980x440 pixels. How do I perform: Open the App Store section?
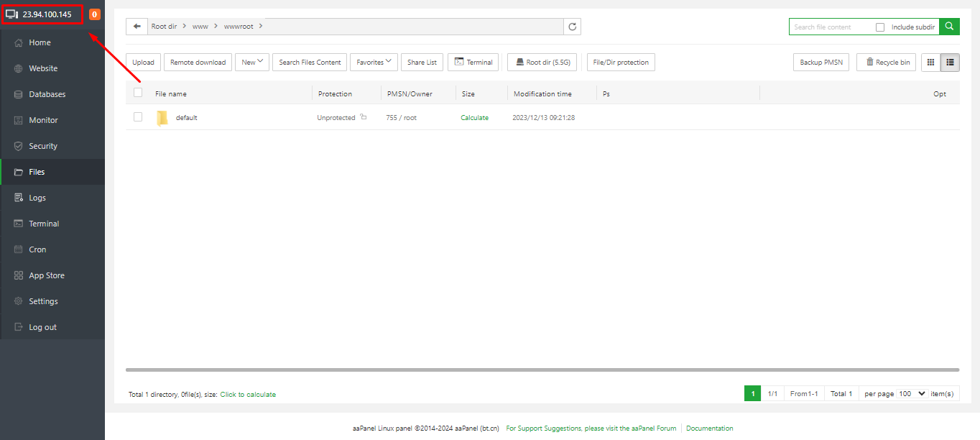52,275
